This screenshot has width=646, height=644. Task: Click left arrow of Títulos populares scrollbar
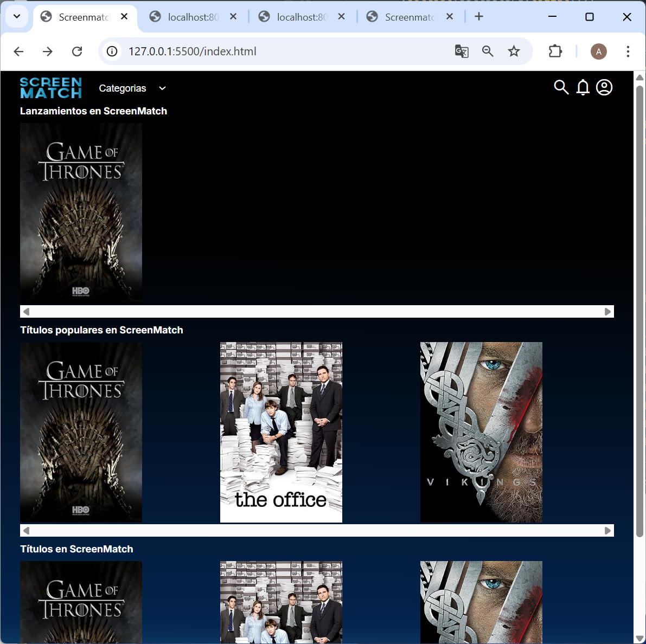(x=27, y=530)
